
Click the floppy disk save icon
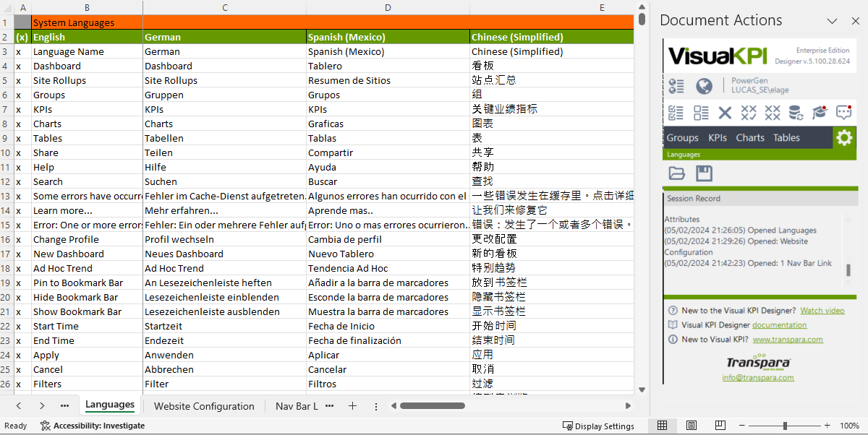tap(704, 173)
